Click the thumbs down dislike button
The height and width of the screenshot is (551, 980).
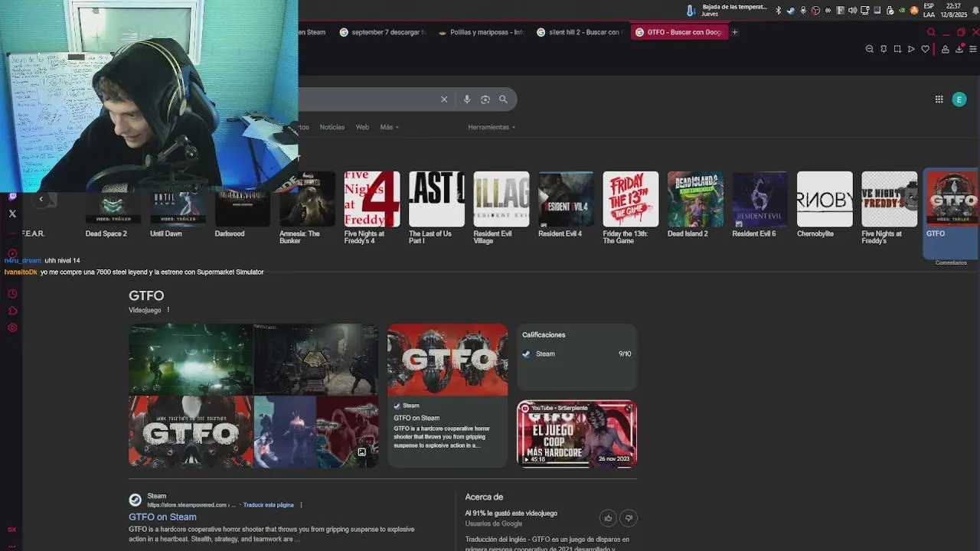[x=629, y=518]
